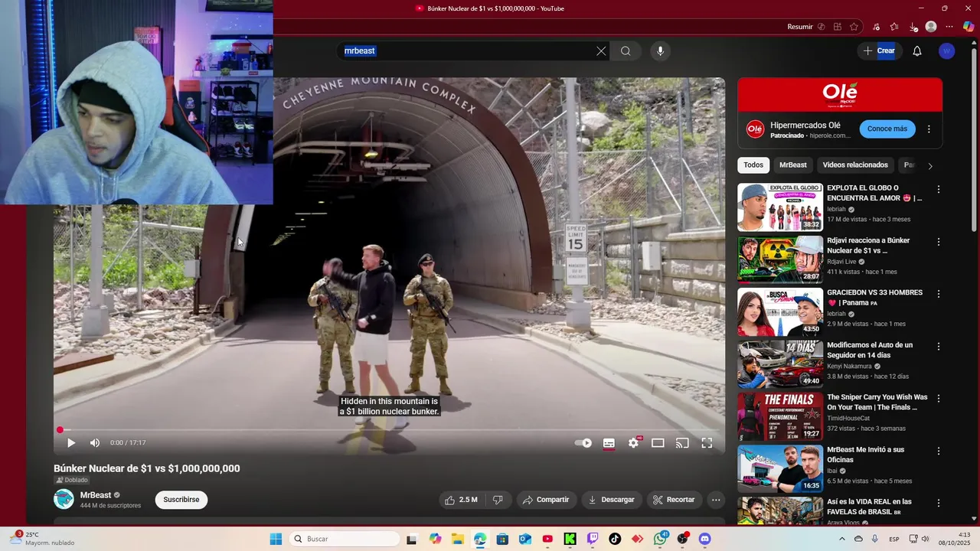Open YouTube notifications bell
980x551 pixels.
tap(917, 51)
